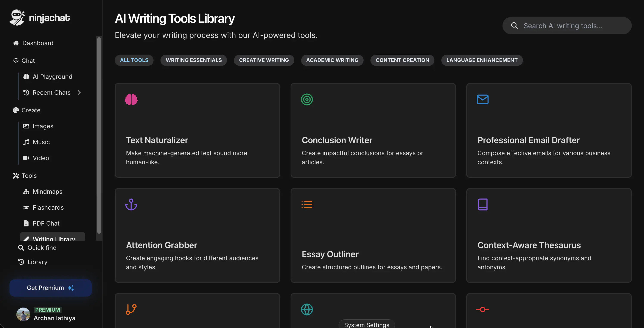Click the Get Premium button
The width and height of the screenshot is (644, 328).
(50, 288)
